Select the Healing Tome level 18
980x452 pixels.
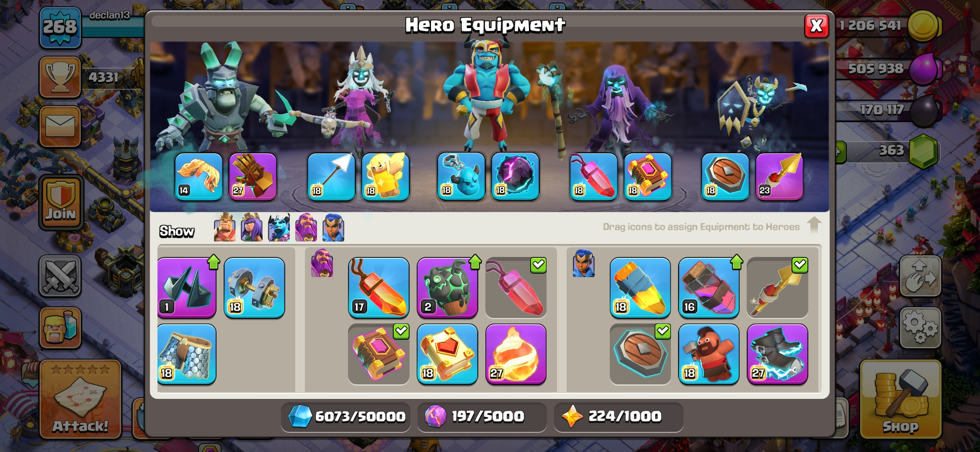click(447, 354)
